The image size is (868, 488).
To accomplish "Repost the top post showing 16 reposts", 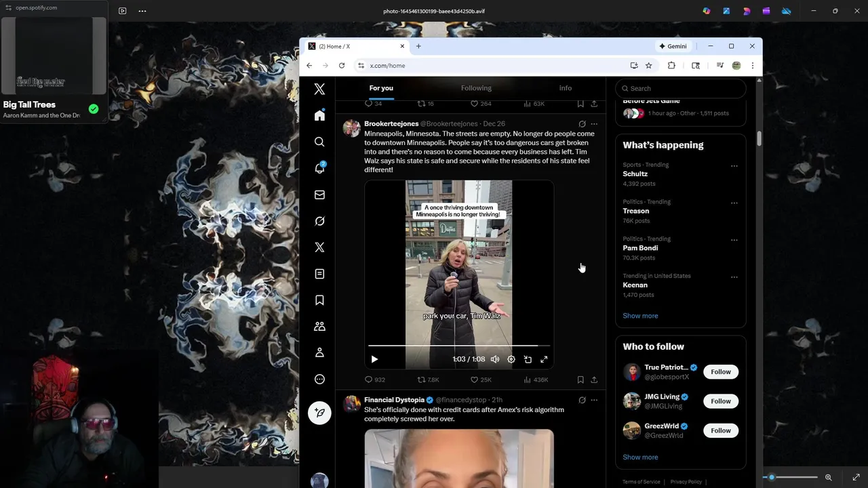I will (x=425, y=104).
